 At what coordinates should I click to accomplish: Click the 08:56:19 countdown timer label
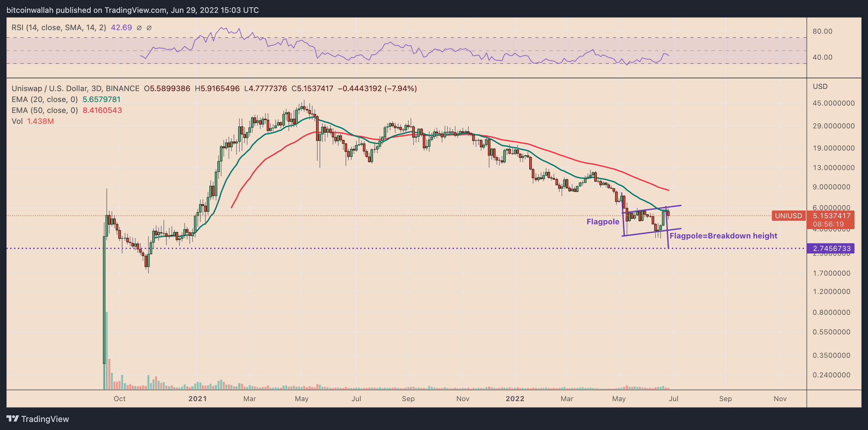tap(828, 224)
